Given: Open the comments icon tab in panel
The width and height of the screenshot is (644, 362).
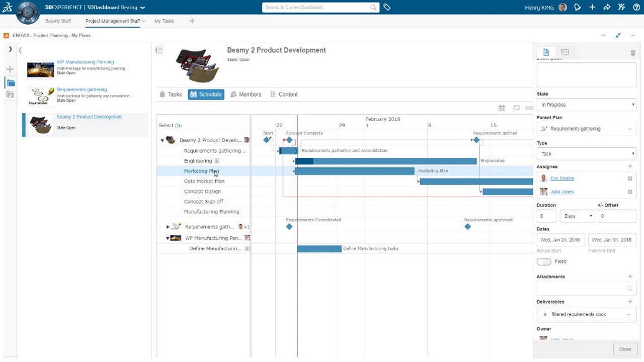Looking at the screenshot, I should coord(565,52).
